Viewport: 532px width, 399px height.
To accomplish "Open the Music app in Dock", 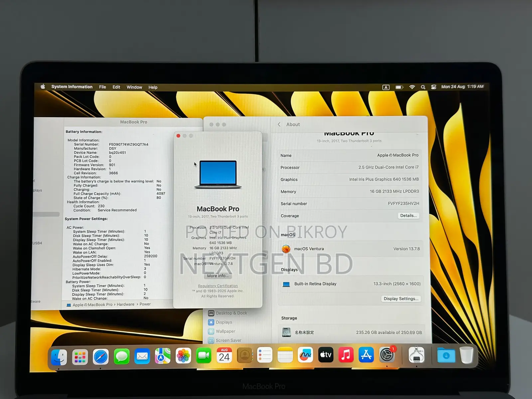I will click(x=346, y=355).
